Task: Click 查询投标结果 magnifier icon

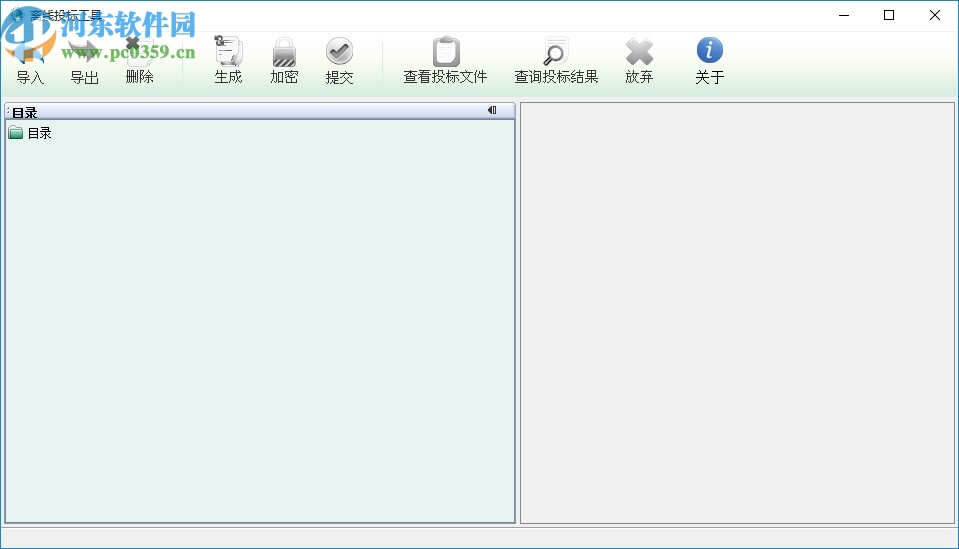Action: pos(556,51)
